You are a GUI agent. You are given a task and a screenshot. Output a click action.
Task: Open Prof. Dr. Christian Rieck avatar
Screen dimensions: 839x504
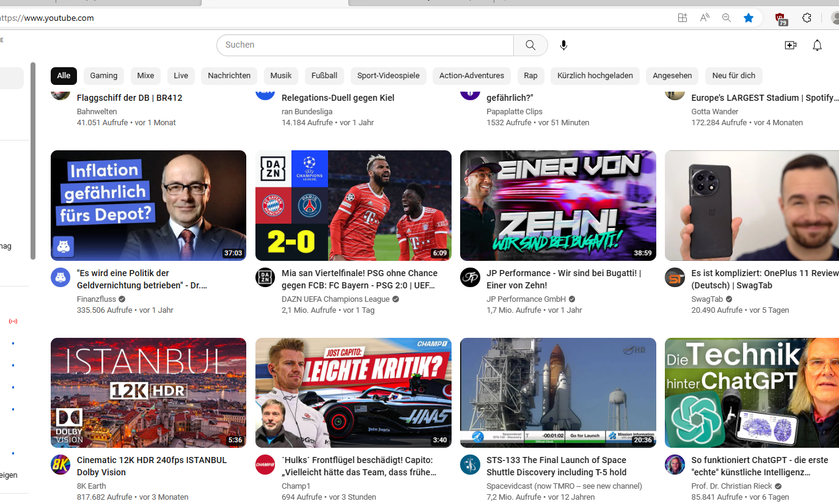[x=675, y=464]
